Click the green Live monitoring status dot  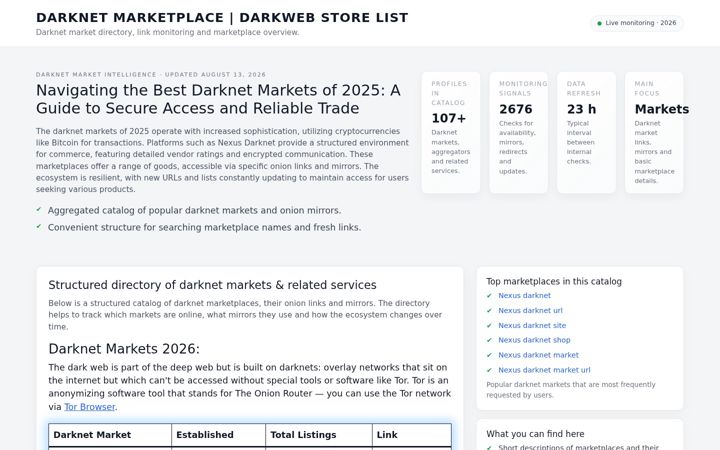[599, 23]
